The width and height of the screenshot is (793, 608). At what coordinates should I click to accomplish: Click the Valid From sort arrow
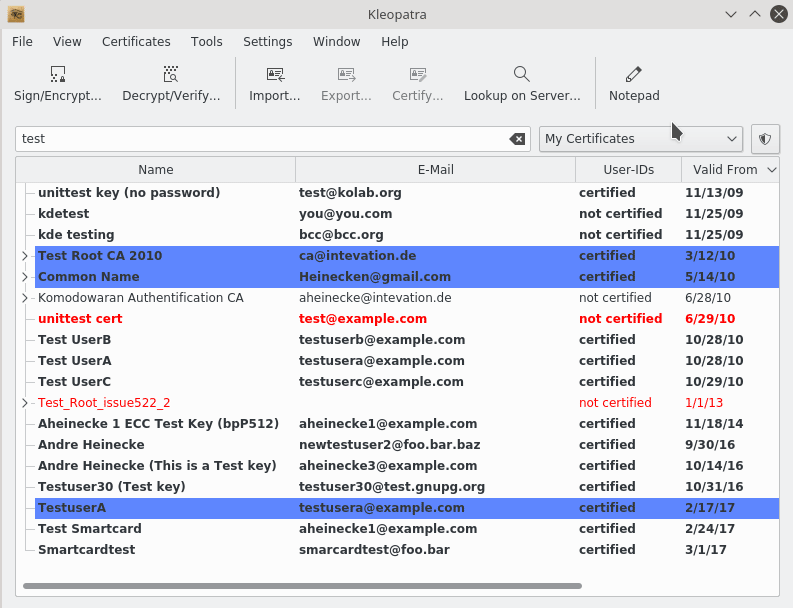771,170
